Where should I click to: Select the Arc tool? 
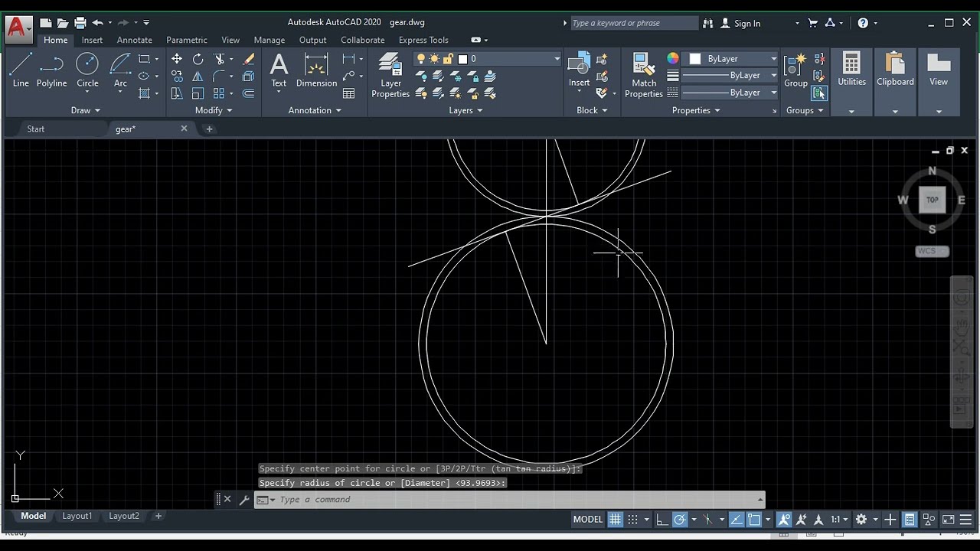pyautogui.click(x=120, y=70)
